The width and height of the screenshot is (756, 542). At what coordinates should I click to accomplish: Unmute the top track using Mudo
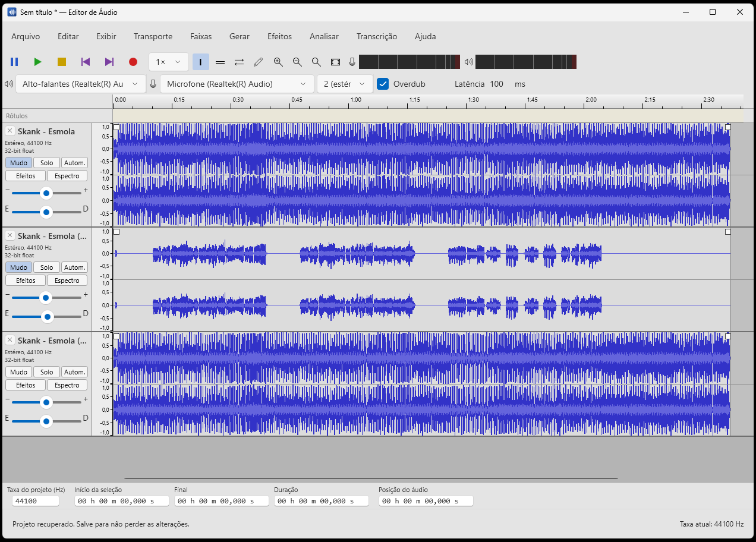click(x=18, y=163)
